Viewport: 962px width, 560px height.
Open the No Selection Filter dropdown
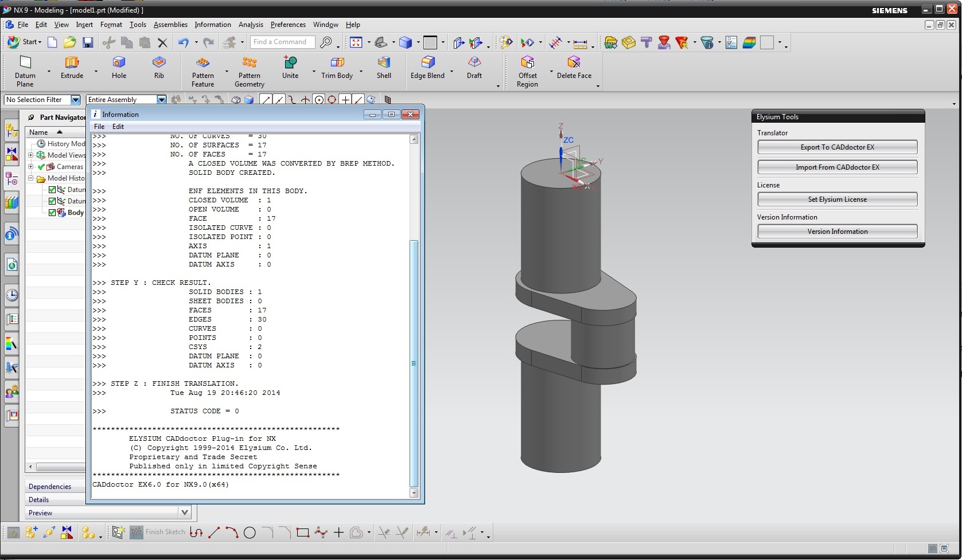coord(75,100)
